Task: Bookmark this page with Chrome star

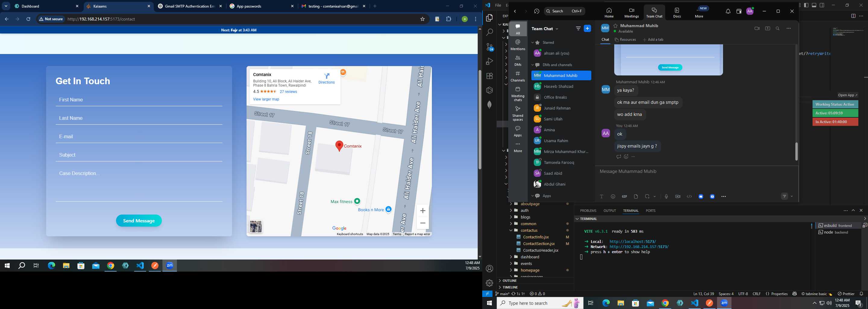Action: pos(423,19)
